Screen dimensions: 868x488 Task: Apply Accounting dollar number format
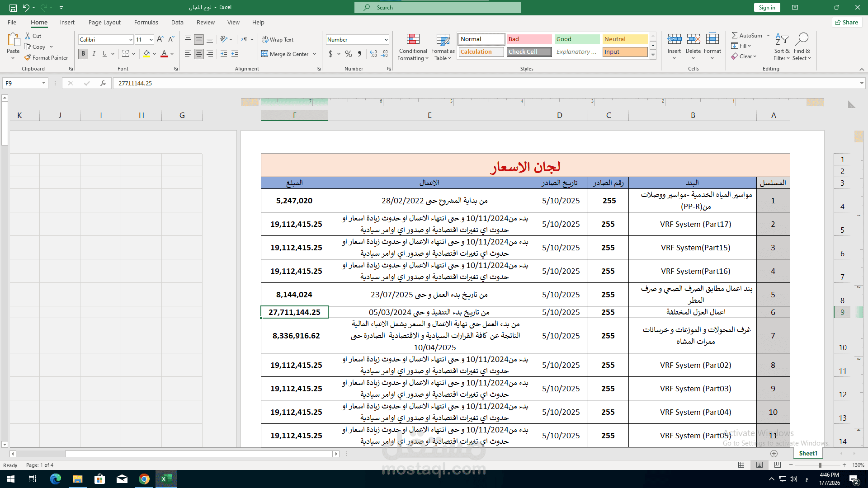[331, 54]
